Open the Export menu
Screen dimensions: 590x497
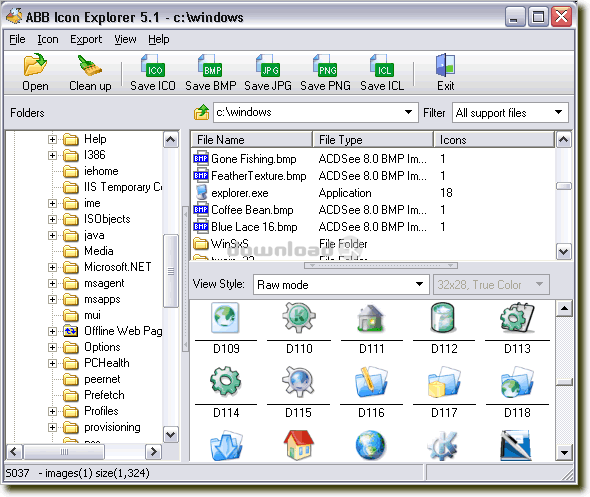(x=86, y=39)
